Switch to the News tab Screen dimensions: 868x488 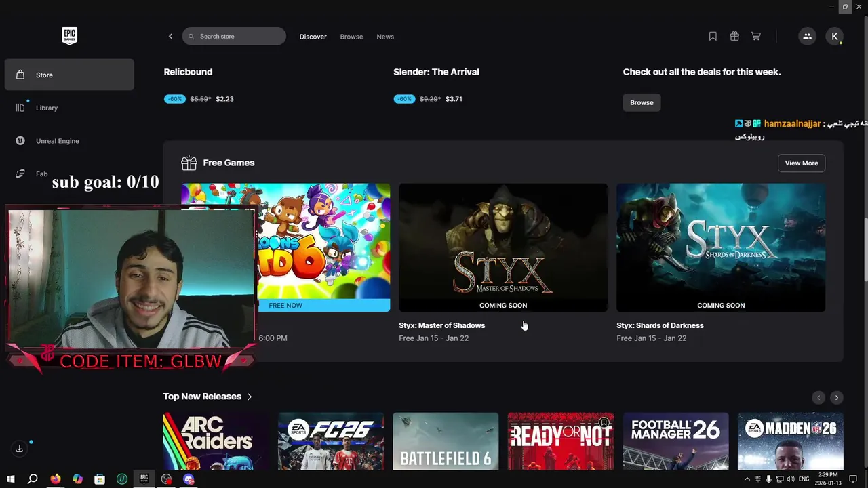coord(385,37)
